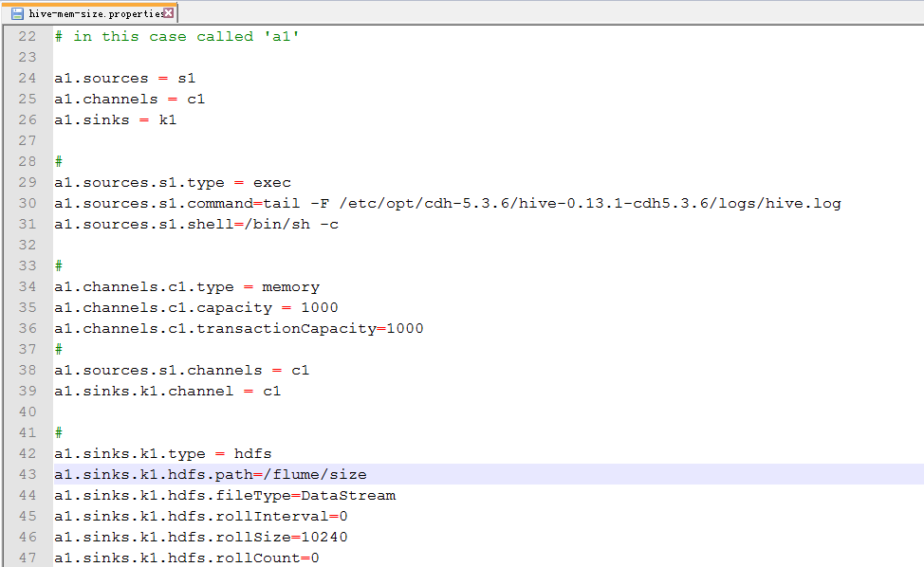Click the line "a1.sinks.k1.type = hdfs"

point(162,453)
